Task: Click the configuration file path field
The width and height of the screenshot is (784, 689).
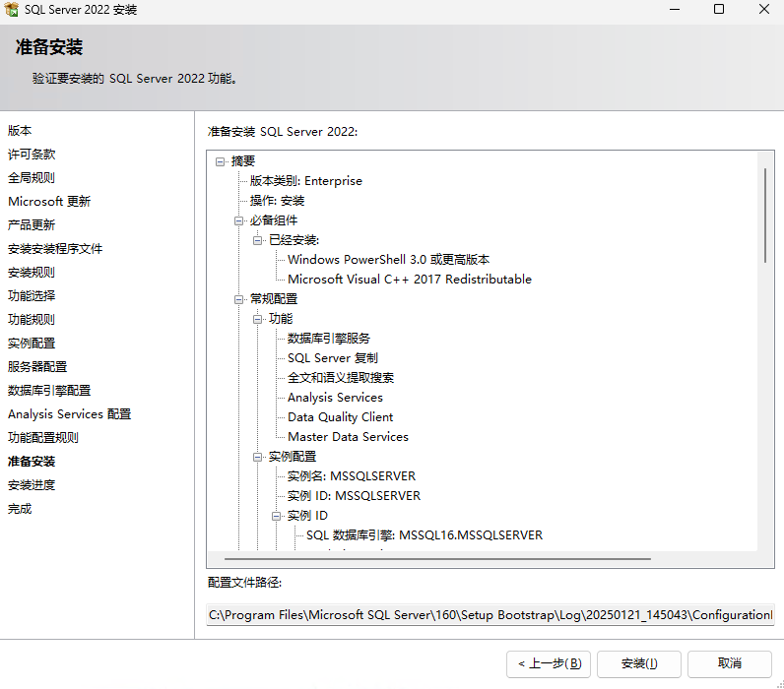Action: [490, 614]
